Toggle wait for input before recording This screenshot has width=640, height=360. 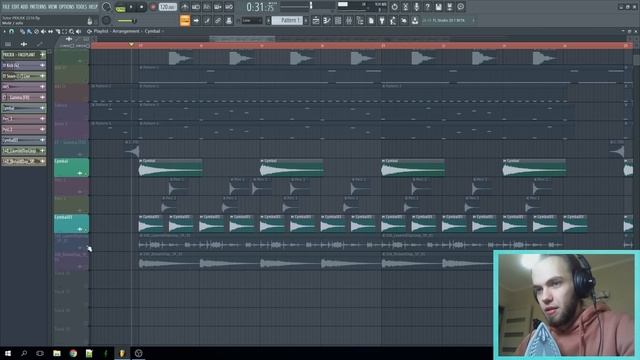(x=196, y=7)
